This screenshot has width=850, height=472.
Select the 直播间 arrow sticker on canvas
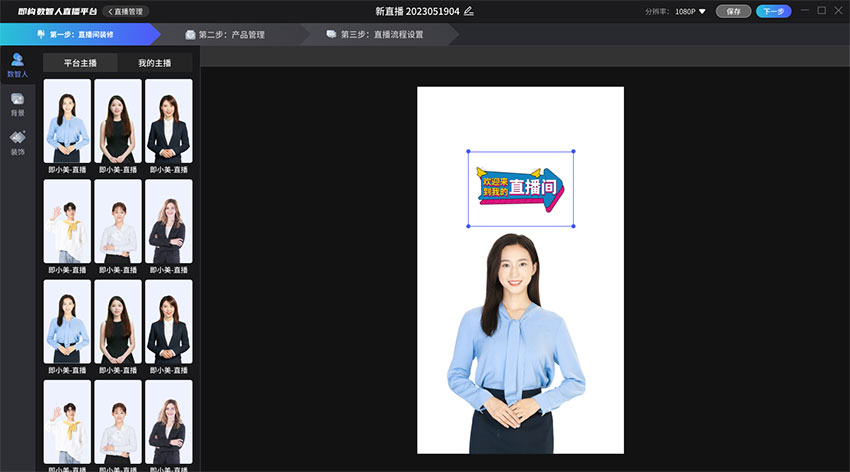[x=520, y=188]
